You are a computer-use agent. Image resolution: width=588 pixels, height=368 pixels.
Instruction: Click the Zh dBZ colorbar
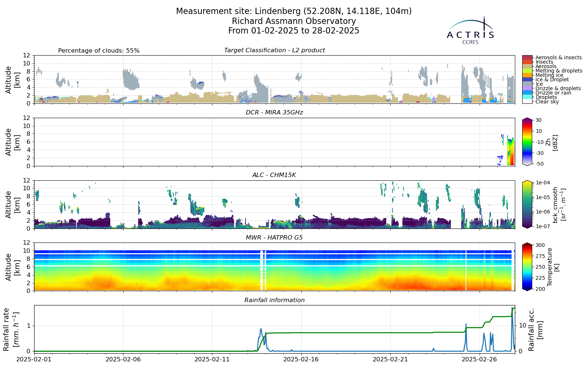(527, 142)
